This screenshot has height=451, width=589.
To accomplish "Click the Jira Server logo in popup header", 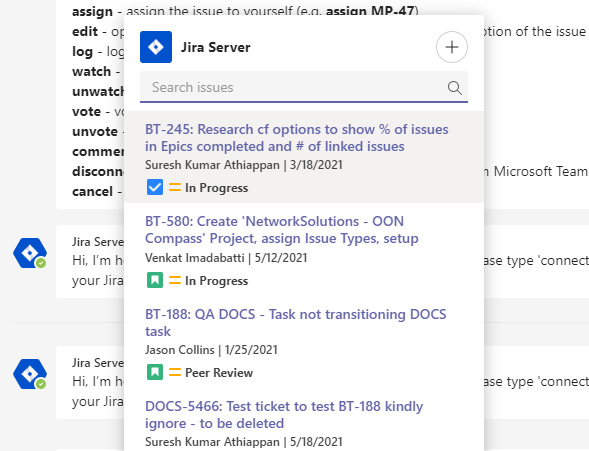I will (156, 47).
